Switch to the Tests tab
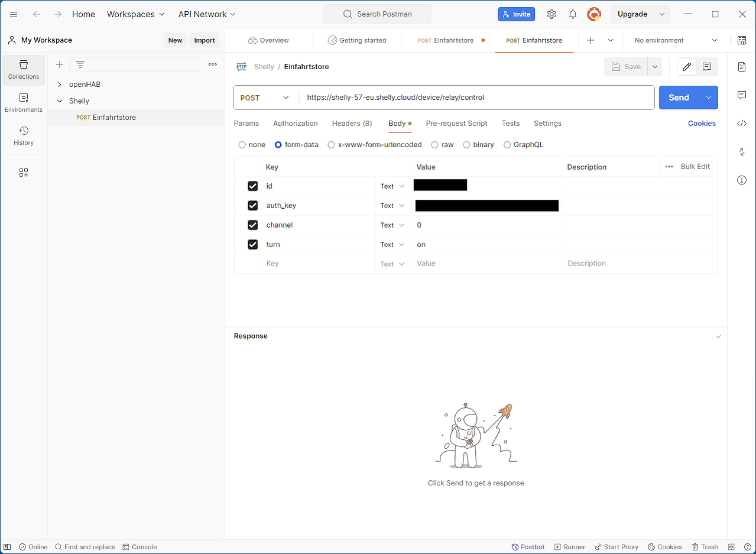756x554 pixels. (511, 124)
